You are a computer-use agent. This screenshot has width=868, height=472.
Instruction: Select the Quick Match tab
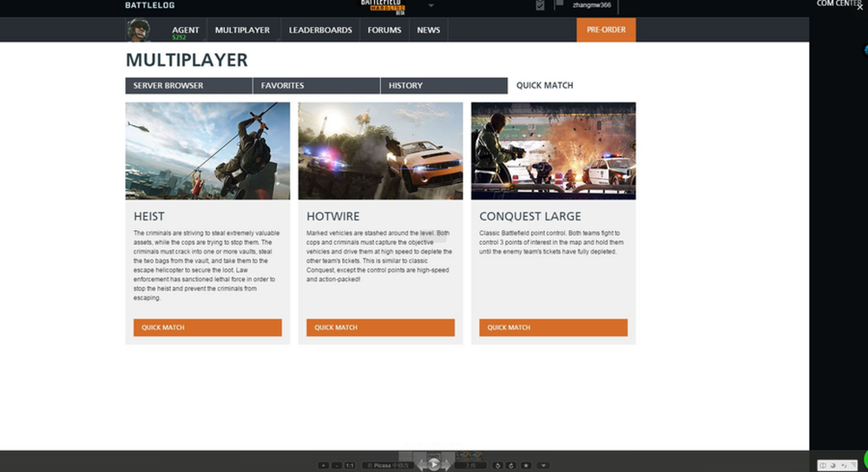tap(545, 86)
